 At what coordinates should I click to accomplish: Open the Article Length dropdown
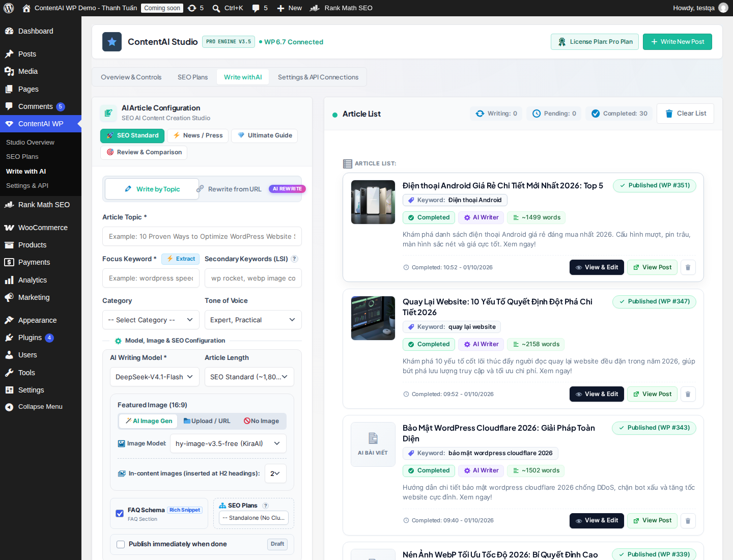[249, 377]
